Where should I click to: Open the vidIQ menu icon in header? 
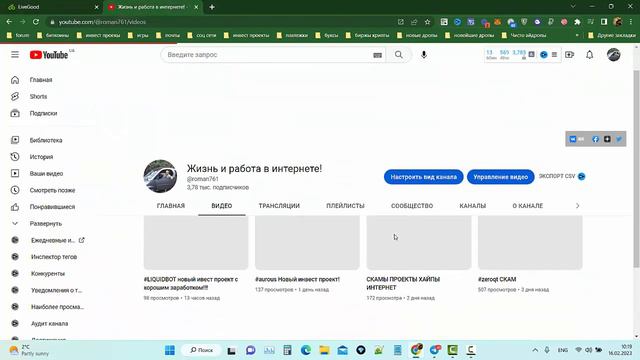(554, 54)
